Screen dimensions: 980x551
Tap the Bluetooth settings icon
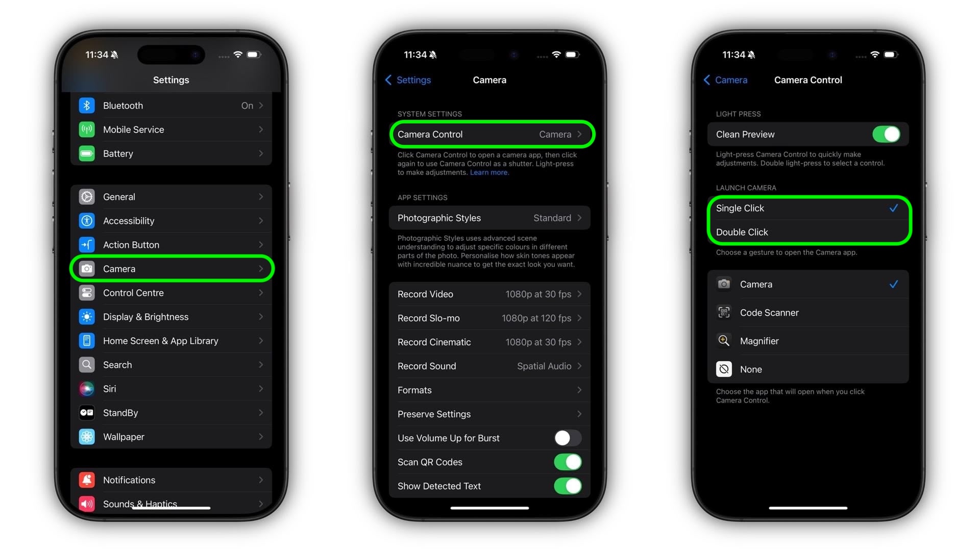88,105
